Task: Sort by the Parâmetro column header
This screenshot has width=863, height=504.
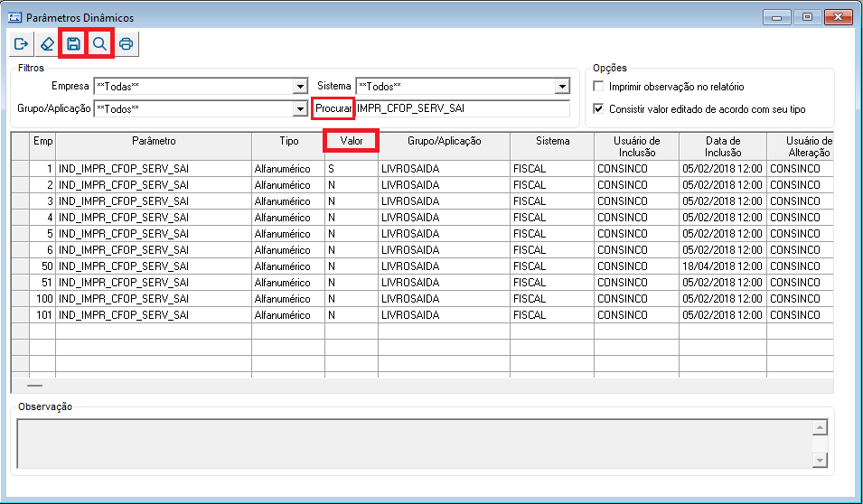Action: point(154,146)
